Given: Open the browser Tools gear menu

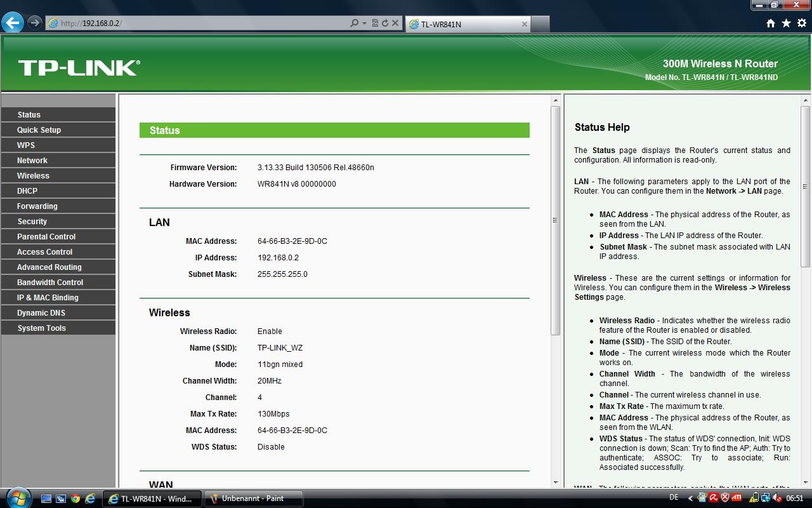Looking at the screenshot, I should [x=802, y=23].
